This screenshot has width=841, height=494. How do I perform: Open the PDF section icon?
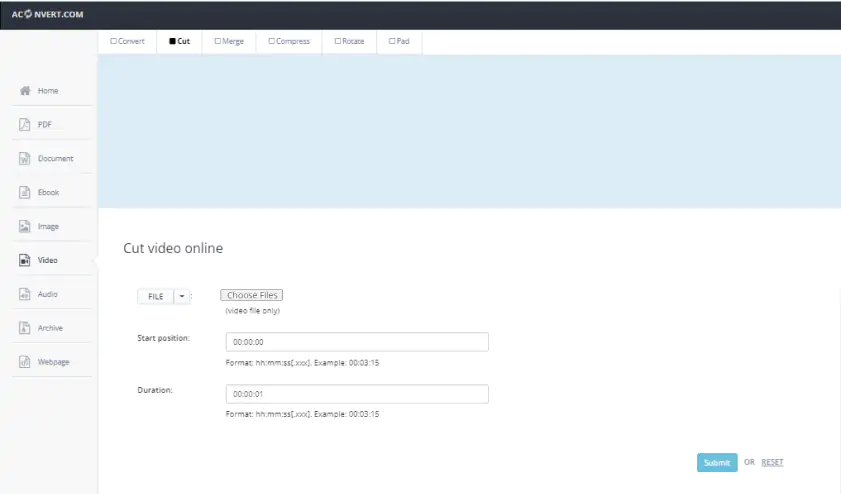(x=25, y=125)
